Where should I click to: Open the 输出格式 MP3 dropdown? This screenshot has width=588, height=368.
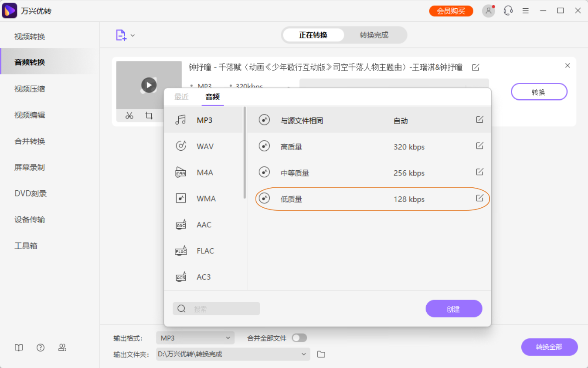pyautogui.click(x=195, y=338)
